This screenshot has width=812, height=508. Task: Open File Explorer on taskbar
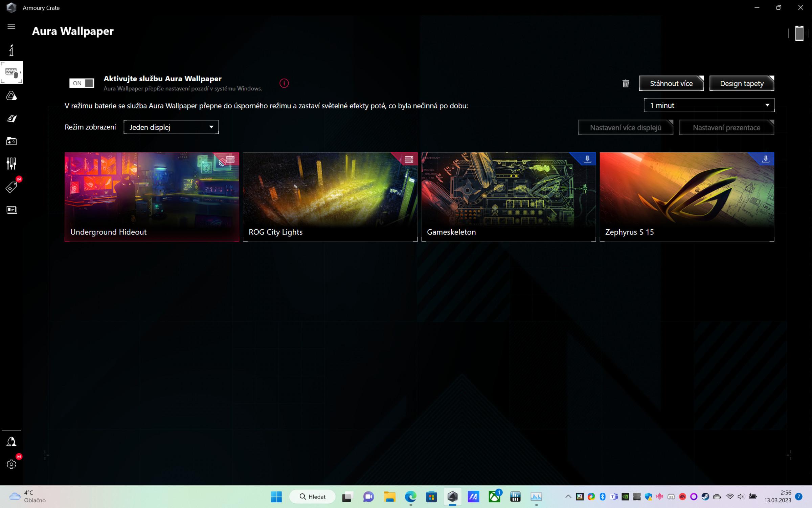coord(389,497)
